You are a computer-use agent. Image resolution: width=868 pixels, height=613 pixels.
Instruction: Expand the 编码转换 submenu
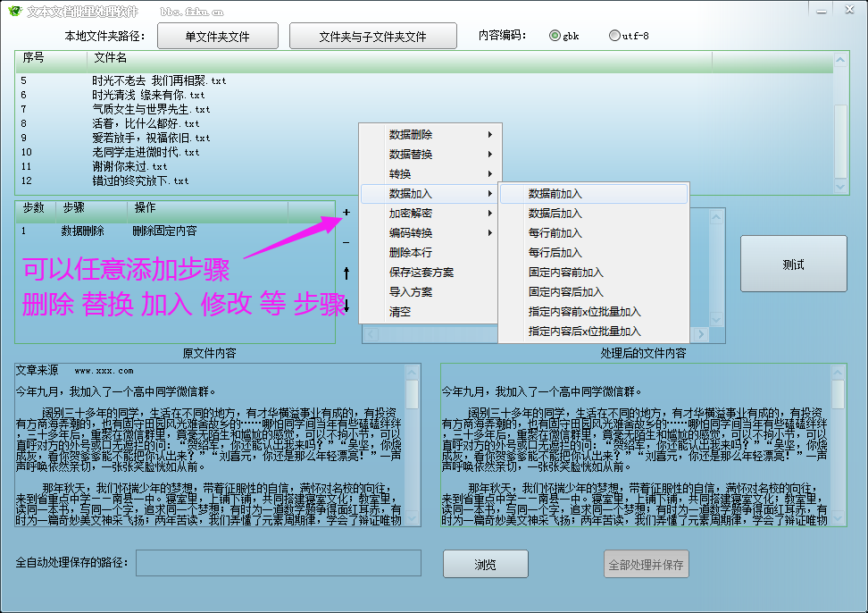[430, 233]
